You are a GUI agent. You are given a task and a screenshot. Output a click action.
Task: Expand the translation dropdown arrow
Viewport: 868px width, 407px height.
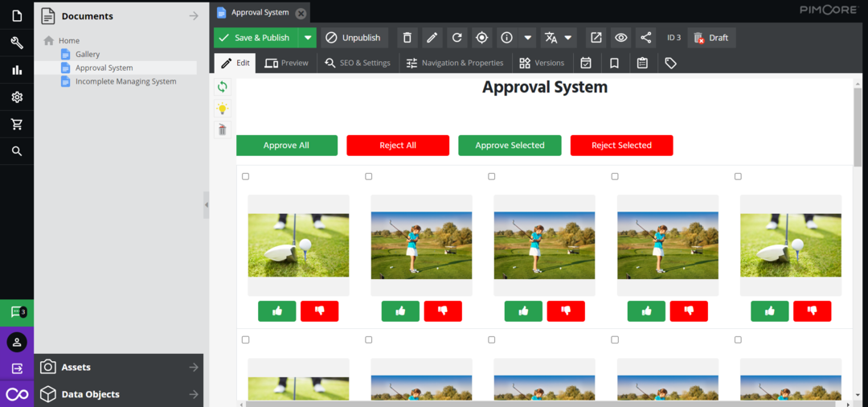(568, 38)
